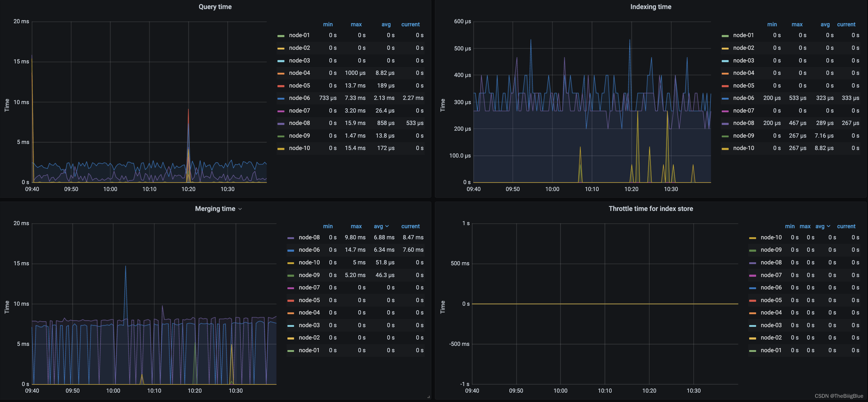This screenshot has height=402, width=868.
Task: Click the resize handle of Merging time panel
Action: pos(428,397)
